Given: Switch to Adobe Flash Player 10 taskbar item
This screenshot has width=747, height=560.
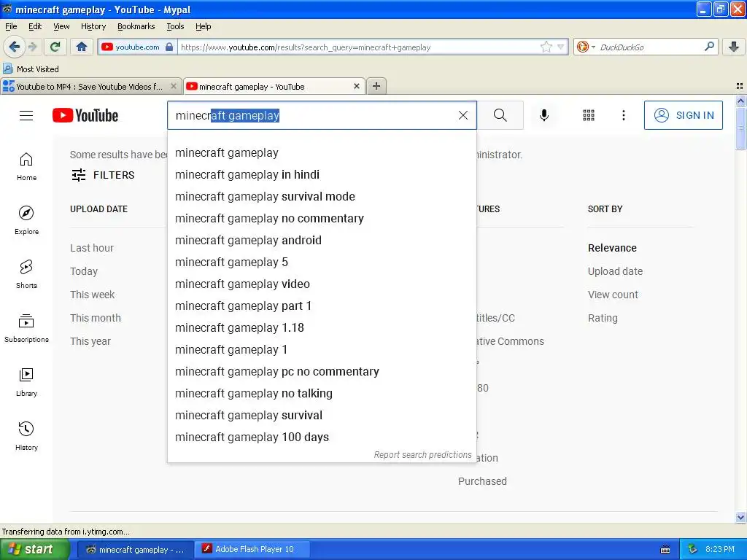Looking at the screenshot, I should 252,550.
